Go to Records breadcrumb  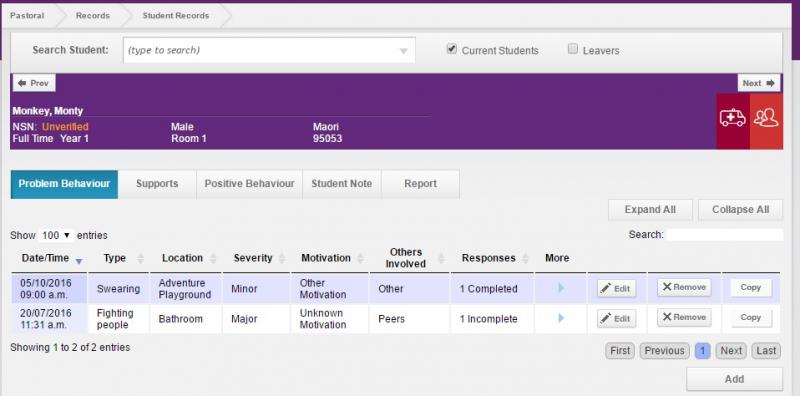(93, 16)
